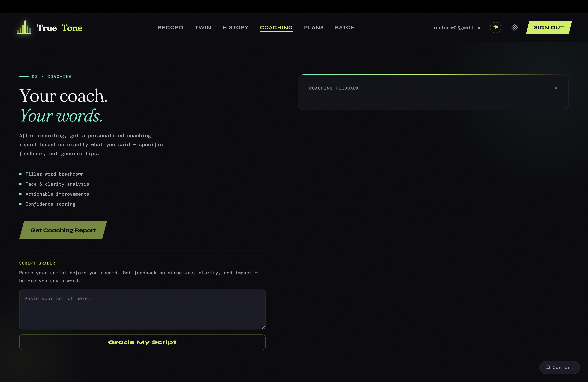This screenshot has width=588, height=382.
Task: Click the True Tone equalizer logo icon
Action: pos(24,28)
